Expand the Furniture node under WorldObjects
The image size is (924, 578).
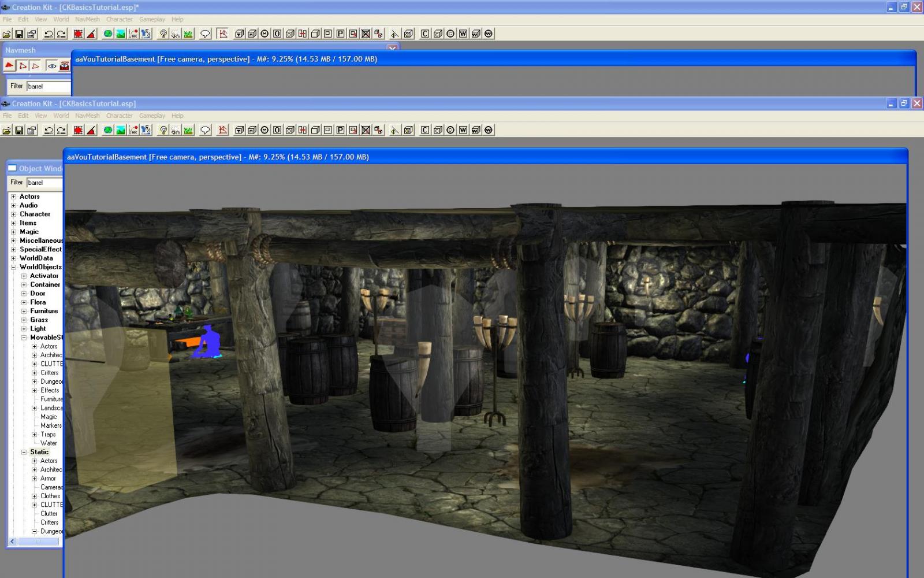pyautogui.click(x=24, y=311)
